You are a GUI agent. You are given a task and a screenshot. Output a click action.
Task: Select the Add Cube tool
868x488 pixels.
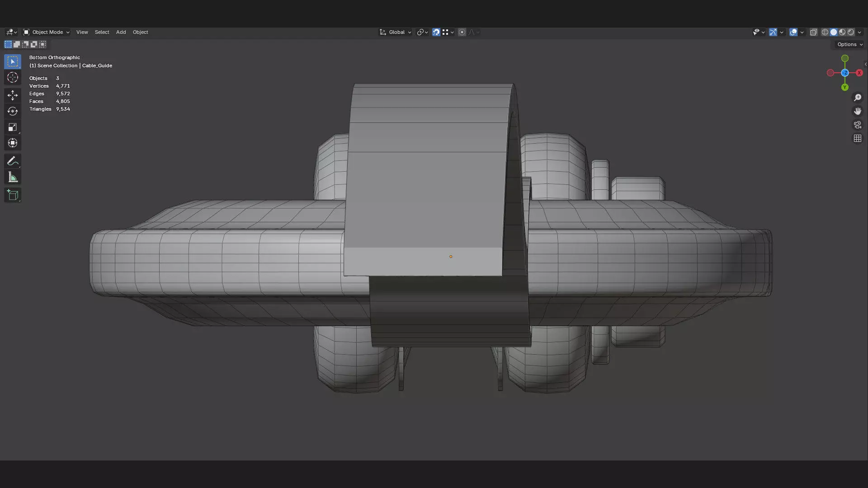[13, 195]
